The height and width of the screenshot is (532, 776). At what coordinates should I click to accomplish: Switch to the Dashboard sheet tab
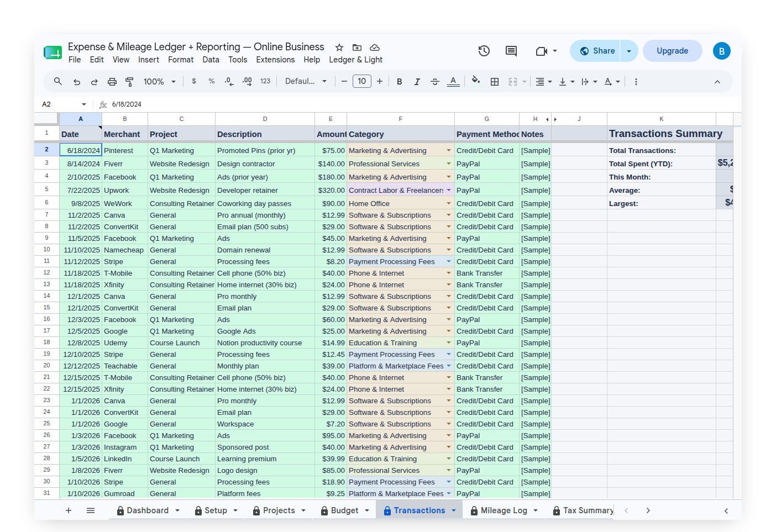tap(148, 510)
